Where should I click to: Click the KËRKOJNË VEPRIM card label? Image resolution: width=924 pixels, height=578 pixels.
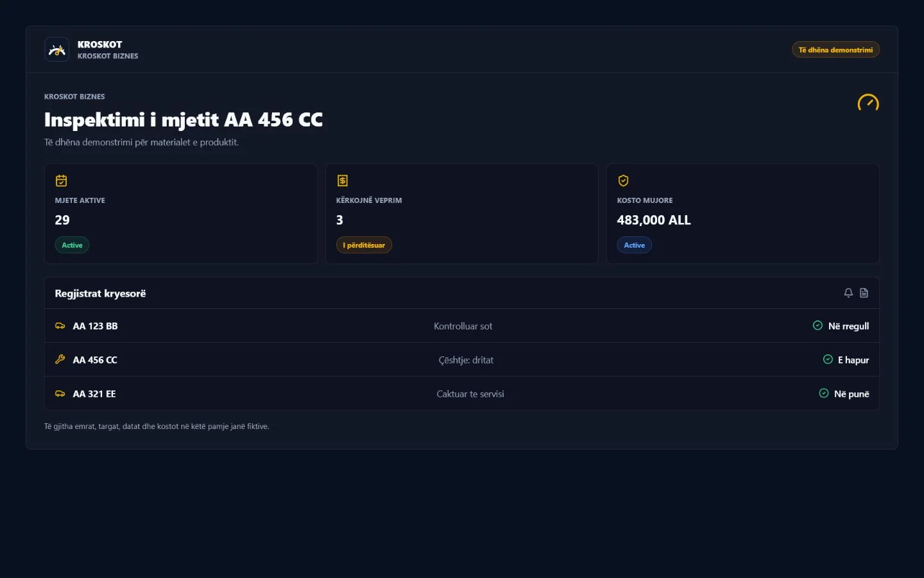369,200
